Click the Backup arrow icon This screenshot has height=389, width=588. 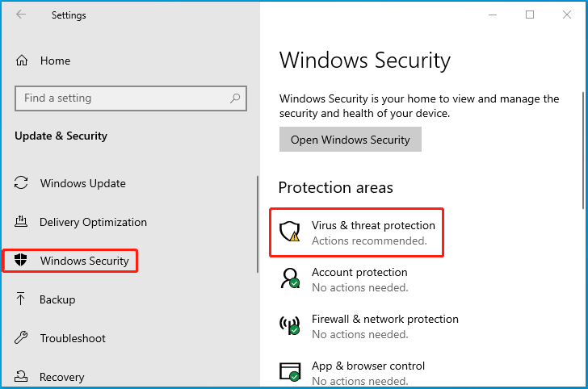22,299
